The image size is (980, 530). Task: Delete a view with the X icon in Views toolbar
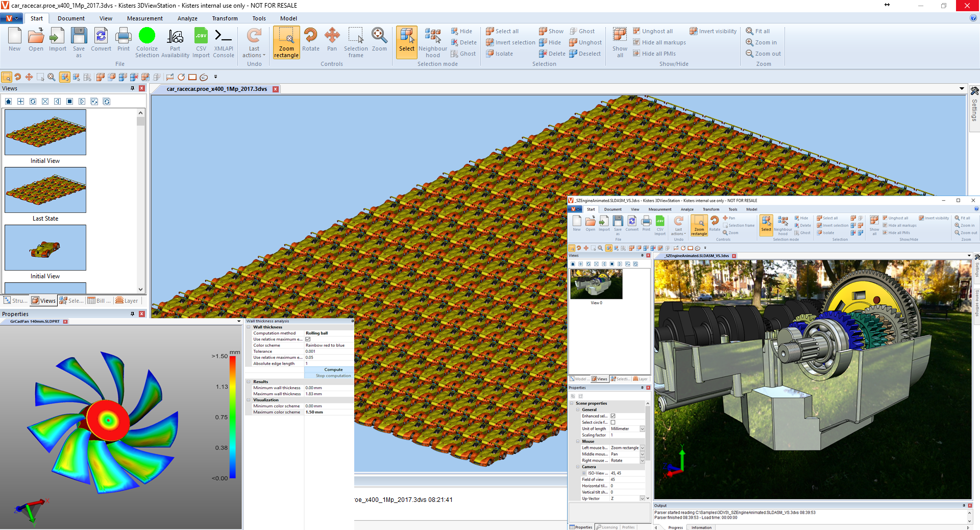pos(45,102)
